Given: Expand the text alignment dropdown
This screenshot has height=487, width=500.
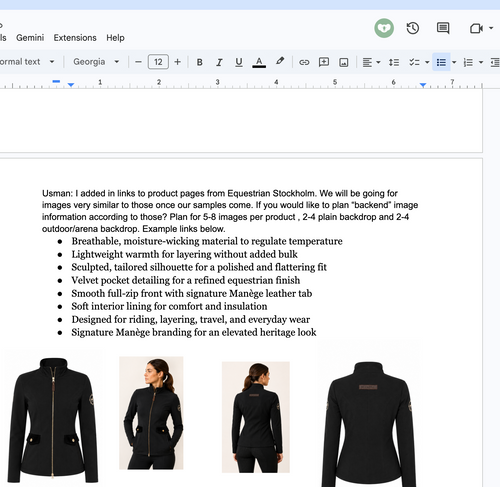Looking at the screenshot, I should click(x=371, y=62).
